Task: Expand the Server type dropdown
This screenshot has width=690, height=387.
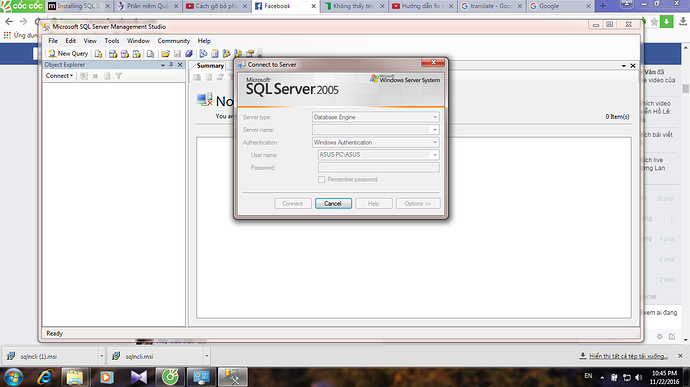Action: point(435,117)
